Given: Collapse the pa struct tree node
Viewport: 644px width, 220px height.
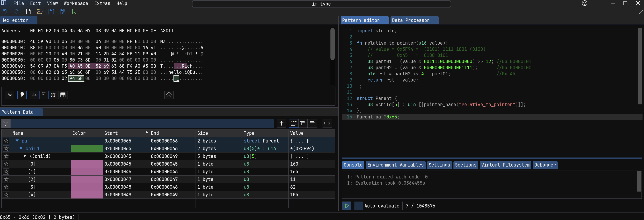Looking at the screenshot, I should pos(17,141).
